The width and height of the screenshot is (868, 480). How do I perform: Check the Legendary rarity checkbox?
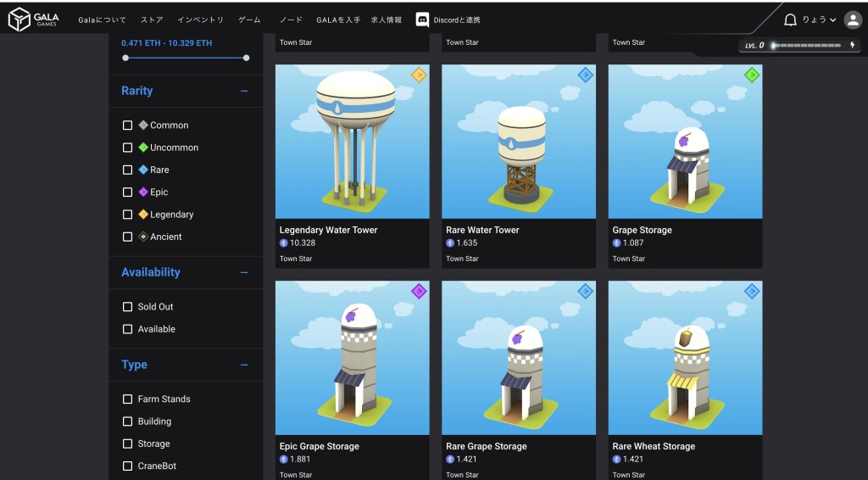(x=127, y=215)
